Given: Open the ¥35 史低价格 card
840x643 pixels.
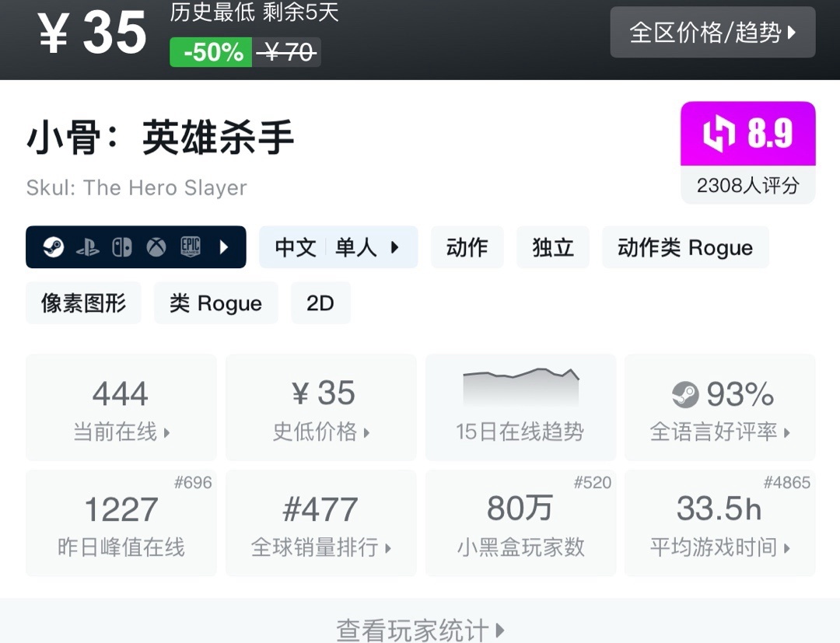Looking at the screenshot, I should (x=321, y=407).
